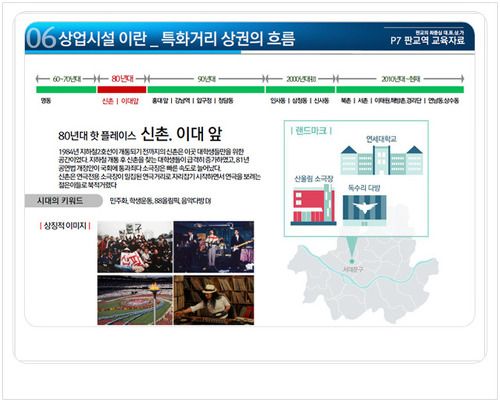Click the 60~70년대 era label
The image size is (500, 402).
pyautogui.click(x=67, y=79)
